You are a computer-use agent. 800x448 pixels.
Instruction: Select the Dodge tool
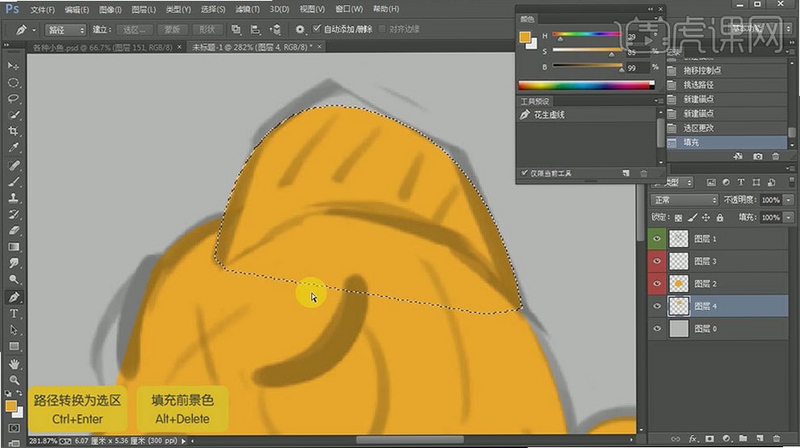pyautogui.click(x=13, y=280)
